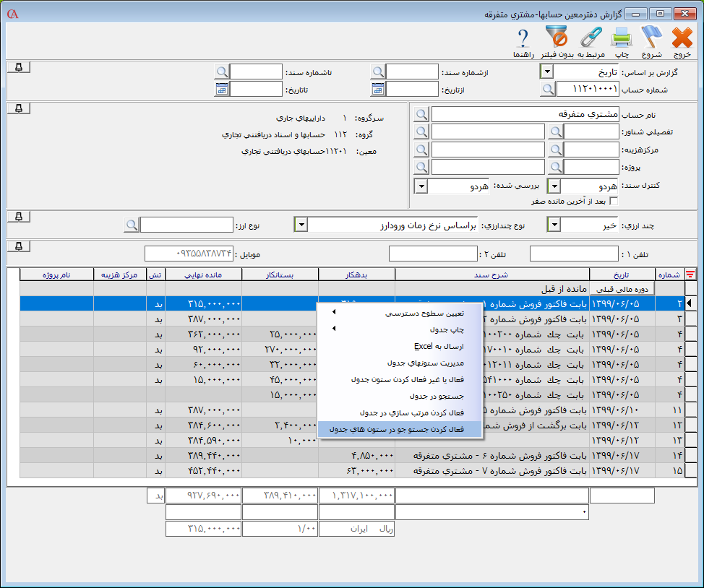
Task: Open calendar picker for تاتاریخ field
Action: (222, 89)
